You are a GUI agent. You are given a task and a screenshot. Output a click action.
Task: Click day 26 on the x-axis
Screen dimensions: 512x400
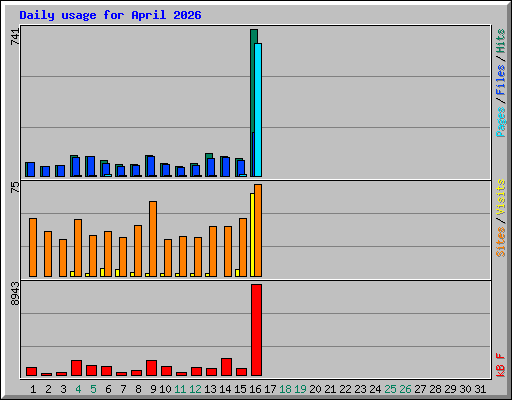[405, 389]
